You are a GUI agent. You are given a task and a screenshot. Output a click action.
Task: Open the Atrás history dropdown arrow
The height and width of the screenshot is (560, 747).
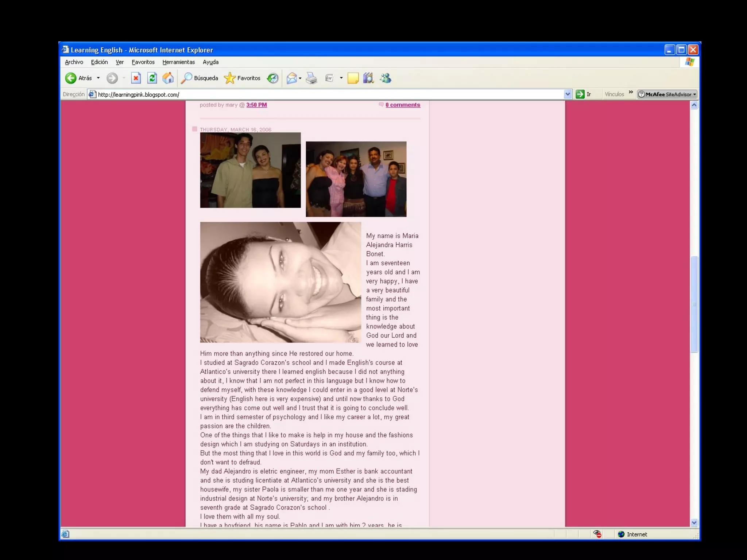pos(98,78)
